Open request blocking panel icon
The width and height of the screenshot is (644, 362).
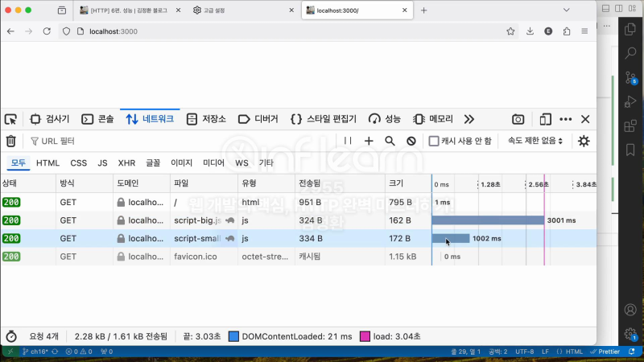(x=411, y=141)
